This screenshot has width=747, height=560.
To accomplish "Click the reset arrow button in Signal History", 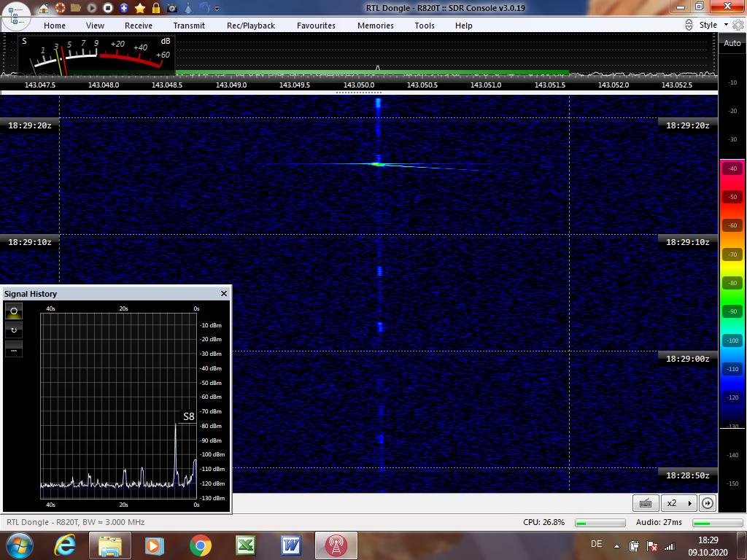I will (14, 330).
